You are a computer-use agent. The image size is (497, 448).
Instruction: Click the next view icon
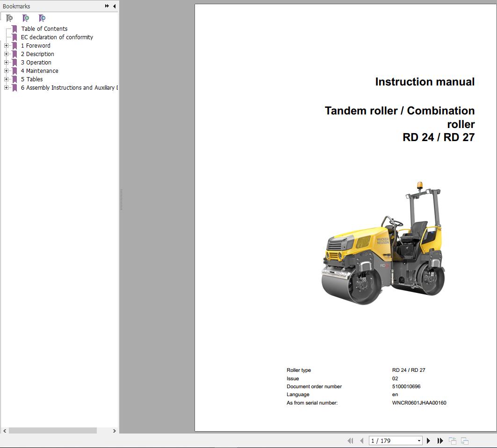click(464, 441)
